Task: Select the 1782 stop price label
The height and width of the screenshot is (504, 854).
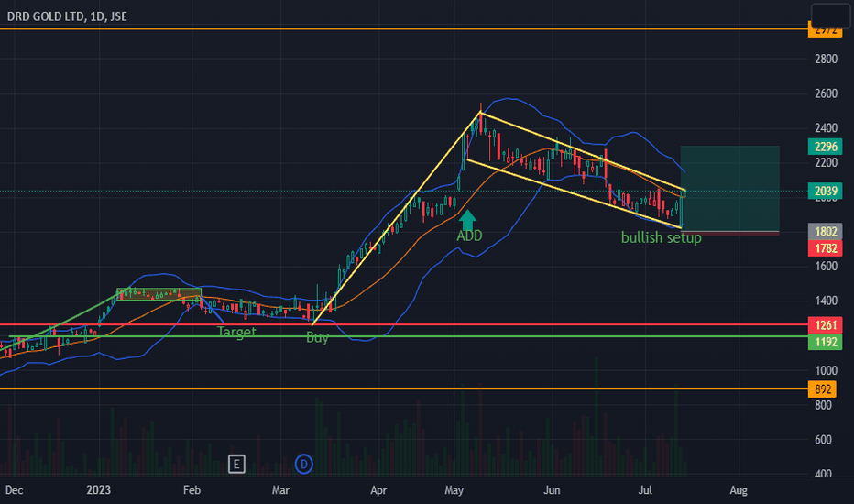Action: (x=825, y=248)
